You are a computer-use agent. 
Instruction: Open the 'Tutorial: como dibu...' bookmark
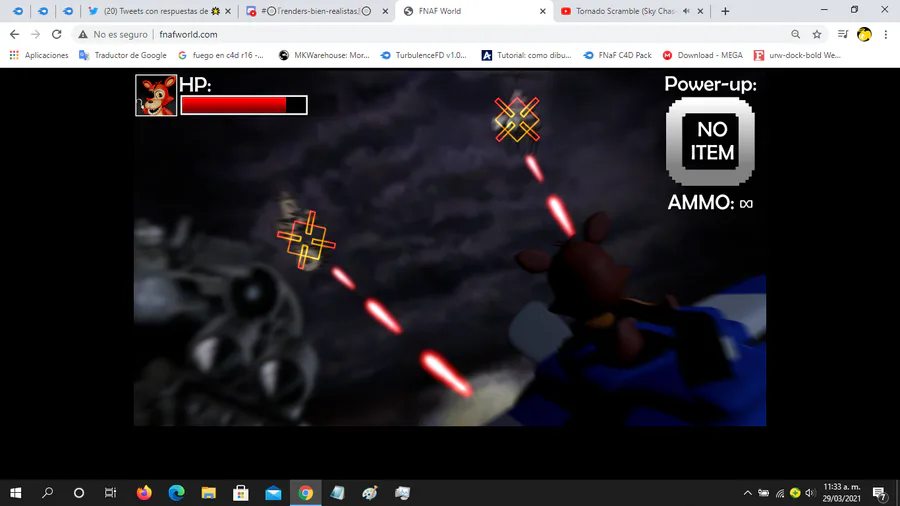coord(526,55)
